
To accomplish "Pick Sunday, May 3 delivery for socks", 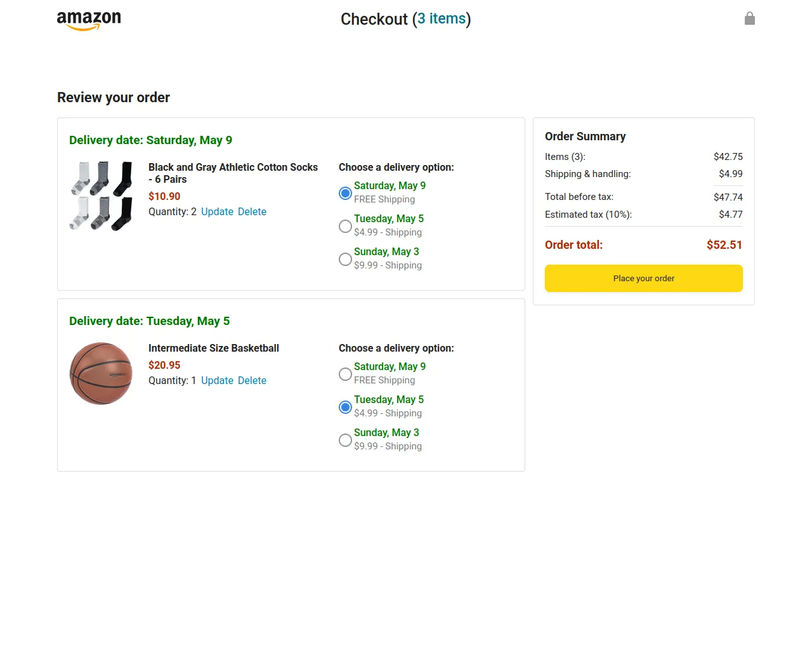I will pyautogui.click(x=345, y=259).
